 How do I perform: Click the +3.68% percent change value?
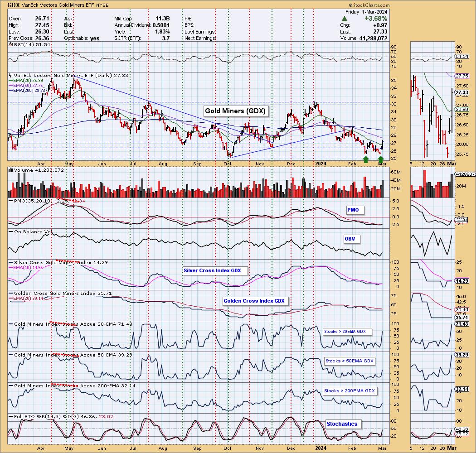376,19
